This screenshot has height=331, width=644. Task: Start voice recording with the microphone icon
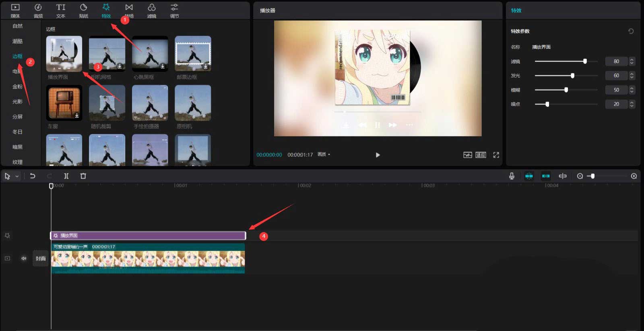tap(512, 176)
